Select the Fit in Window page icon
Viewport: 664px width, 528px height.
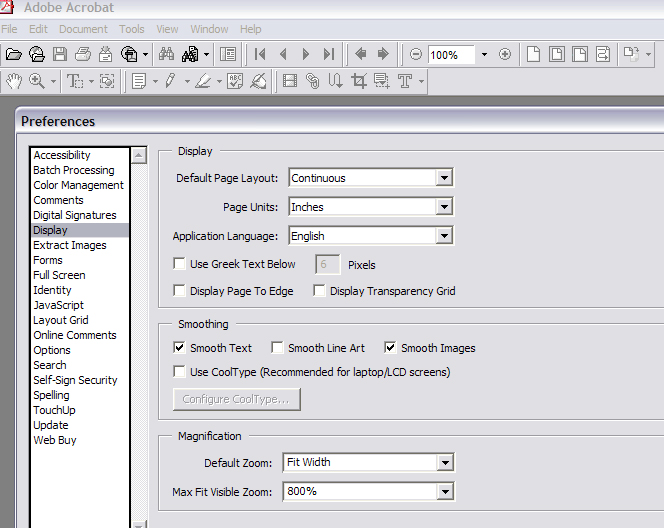[x=556, y=54]
